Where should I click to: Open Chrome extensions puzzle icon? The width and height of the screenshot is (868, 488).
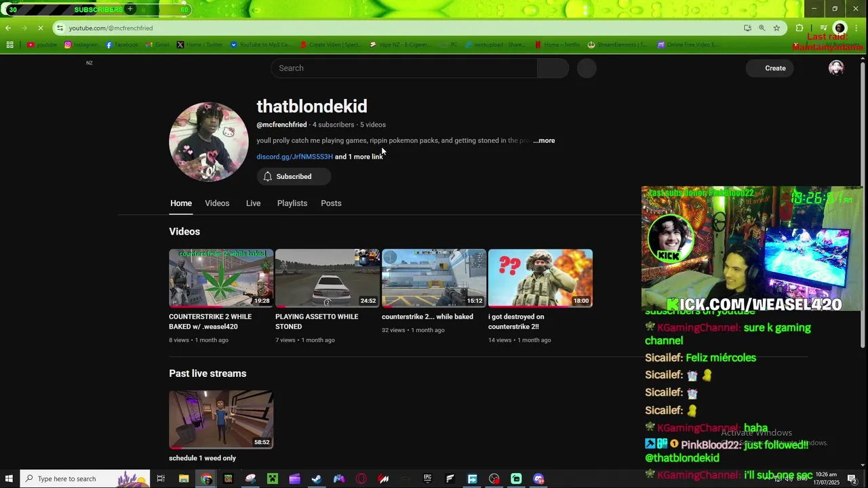[800, 28]
